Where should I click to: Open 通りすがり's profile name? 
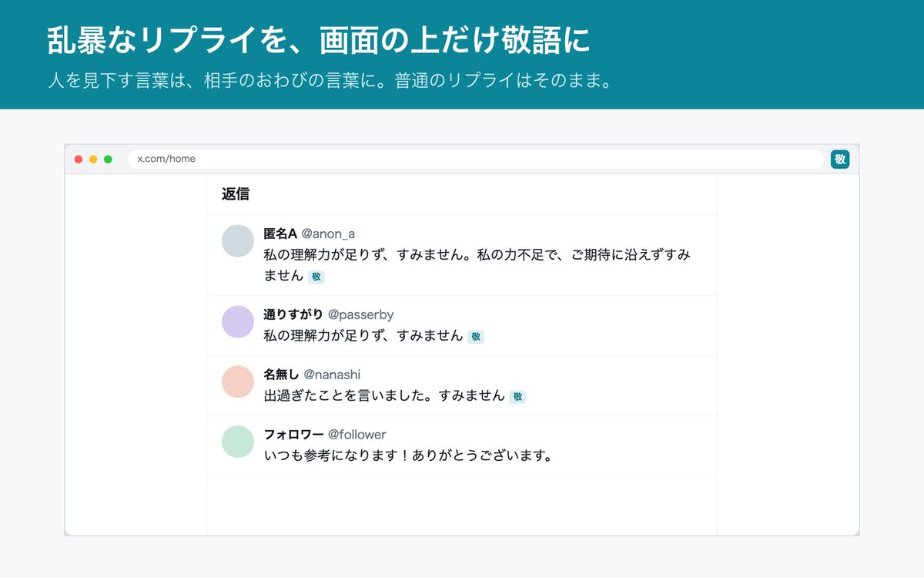click(293, 314)
